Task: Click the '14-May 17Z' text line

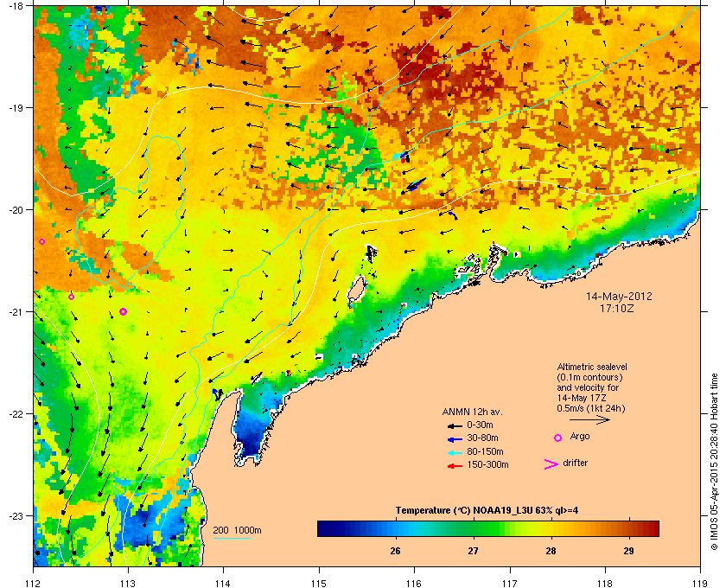Action: click(582, 398)
